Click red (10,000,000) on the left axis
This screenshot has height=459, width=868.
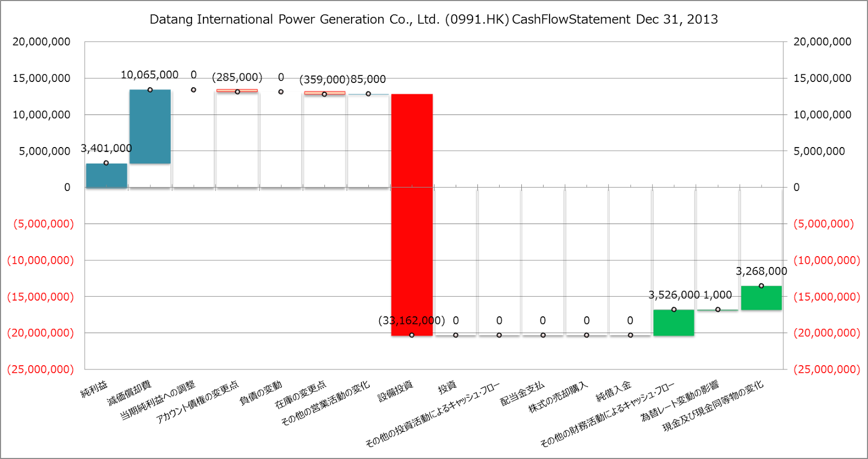(x=40, y=260)
